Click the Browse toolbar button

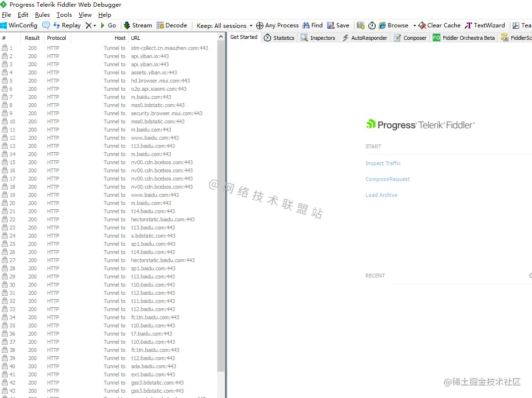(x=393, y=25)
